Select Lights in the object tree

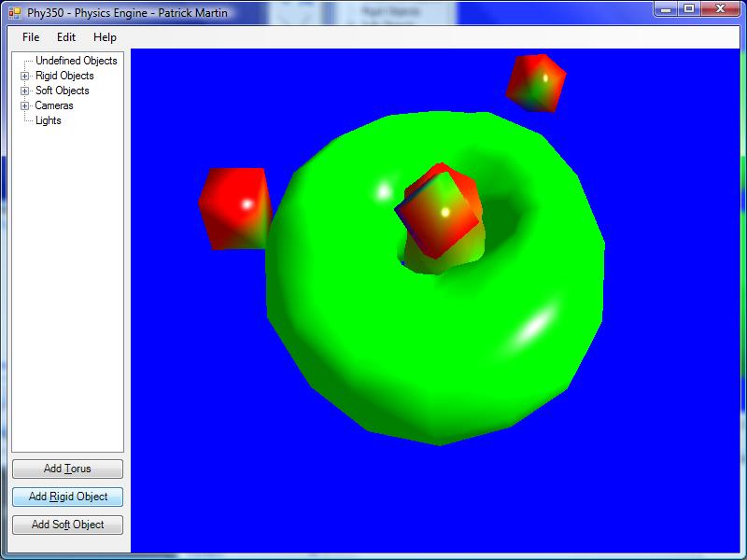click(x=49, y=120)
